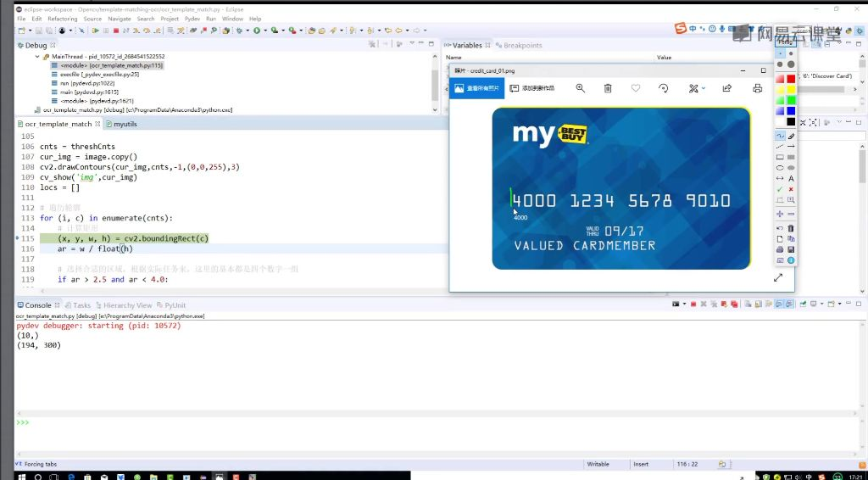The height and width of the screenshot is (480, 868).
Task: Click the Step Into debug icon
Action: click(x=136, y=31)
